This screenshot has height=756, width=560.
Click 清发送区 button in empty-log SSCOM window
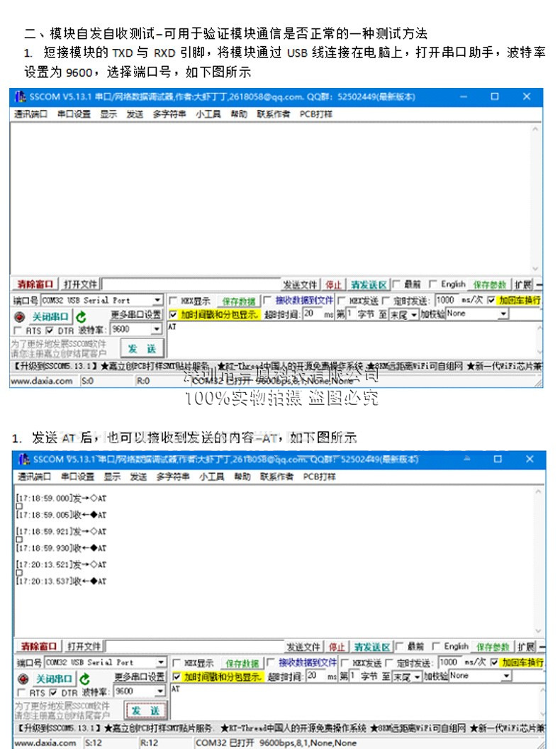pos(368,284)
